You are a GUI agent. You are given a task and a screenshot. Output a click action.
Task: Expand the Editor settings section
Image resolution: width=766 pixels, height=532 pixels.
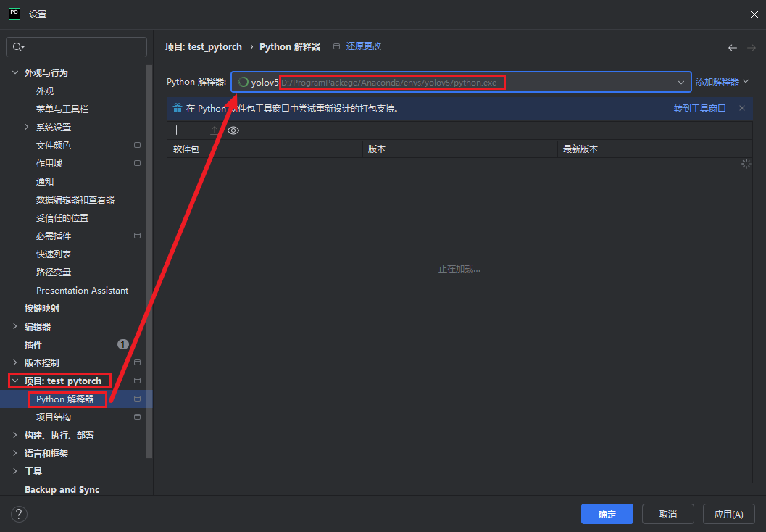(x=15, y=326)
